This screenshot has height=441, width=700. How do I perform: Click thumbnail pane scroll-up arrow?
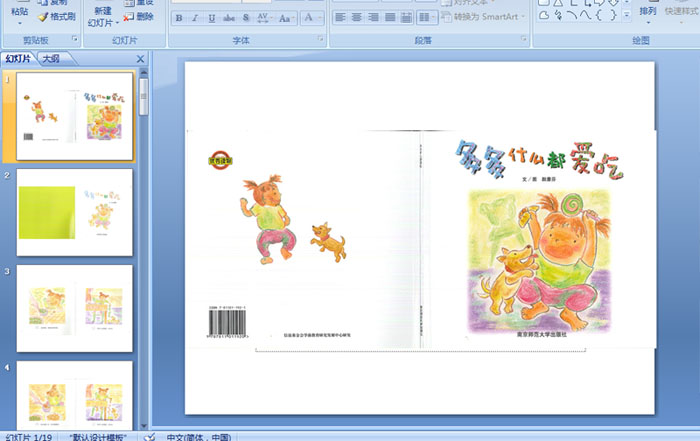144,72
